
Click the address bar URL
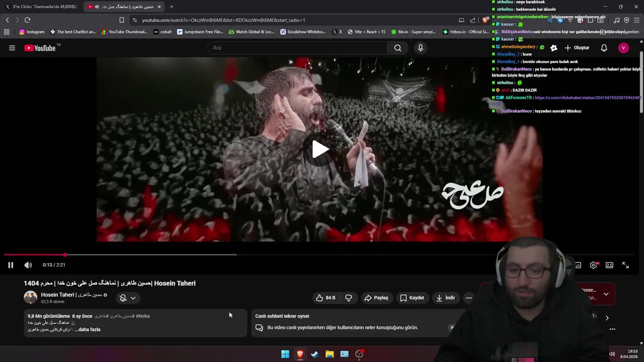coord(223,20)
